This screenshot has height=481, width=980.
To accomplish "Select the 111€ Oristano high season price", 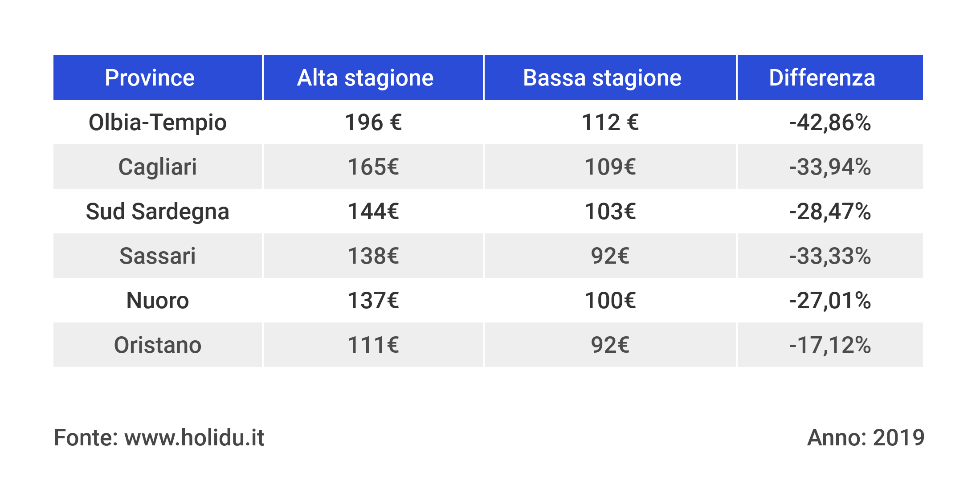I will pos(373,345).
